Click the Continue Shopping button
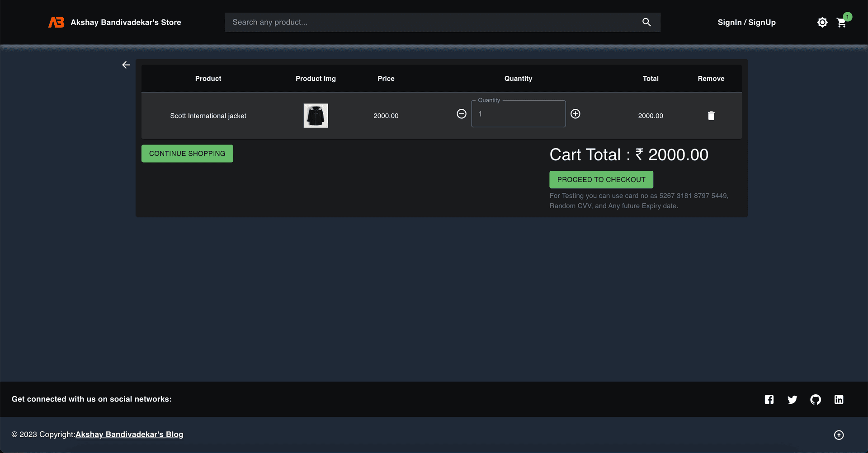Screen dimensions: 868x453 coord(187,154)
